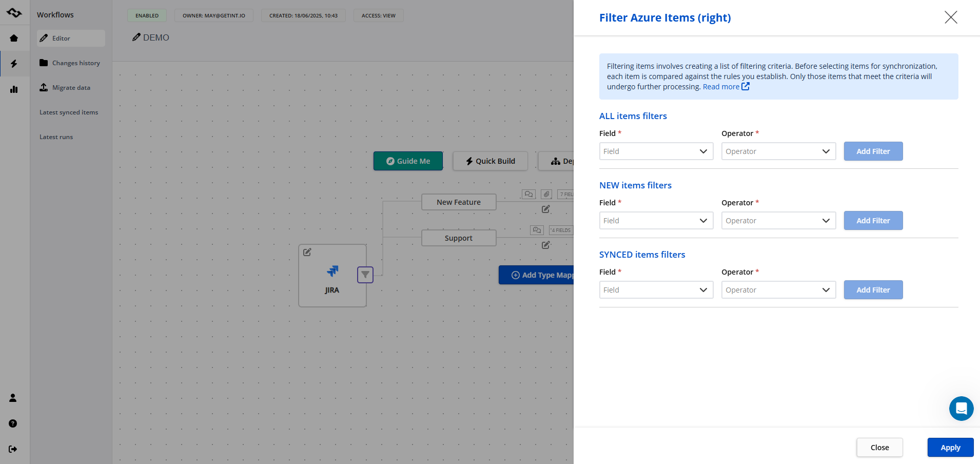Close the Filter Azure Items panel with X
Image resolution: width=980 pixels, height=464 pixels.
(951, 17)
